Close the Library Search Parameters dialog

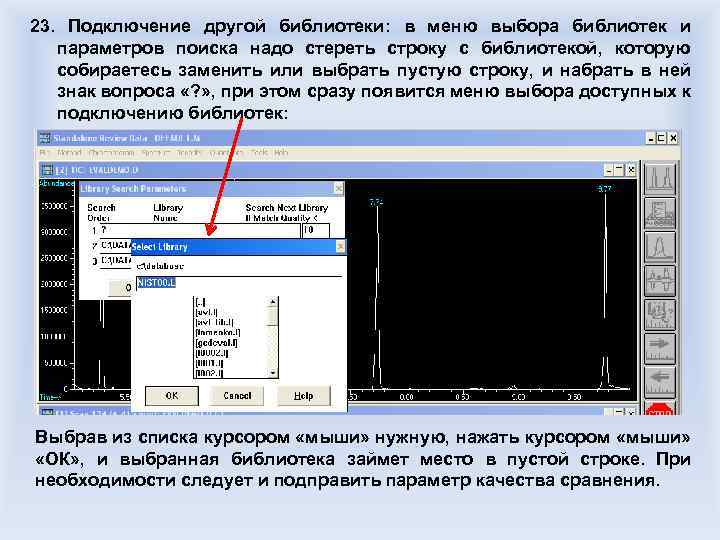pos(338,188)
